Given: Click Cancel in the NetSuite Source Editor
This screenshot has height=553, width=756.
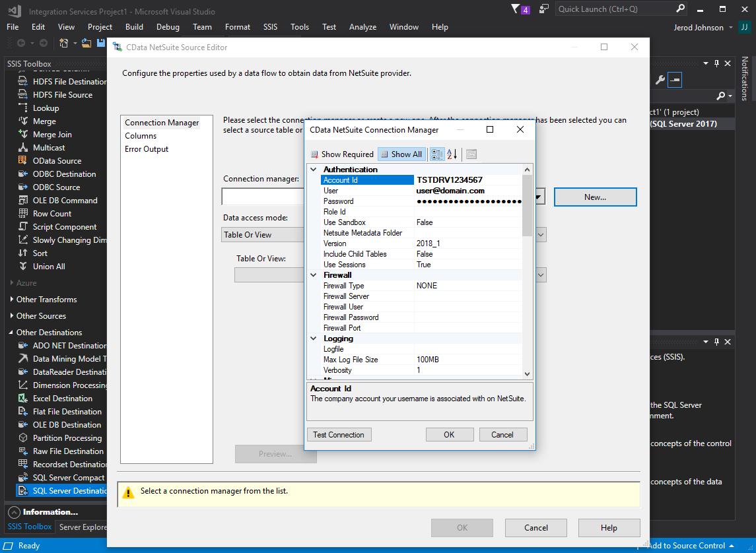Looking at the screenshot, I should click(535, 528).
